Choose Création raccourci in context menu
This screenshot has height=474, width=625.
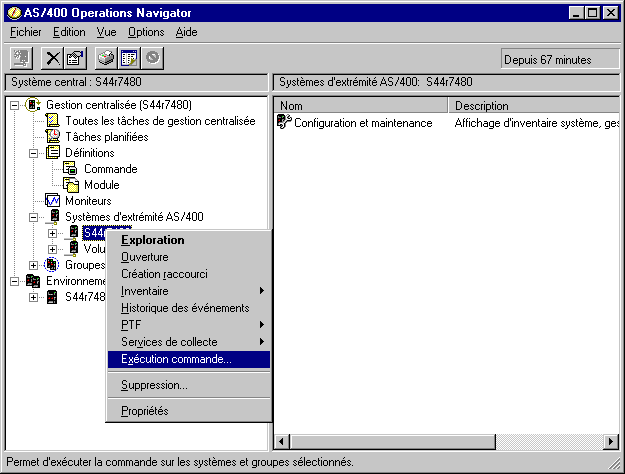[189, 274]
